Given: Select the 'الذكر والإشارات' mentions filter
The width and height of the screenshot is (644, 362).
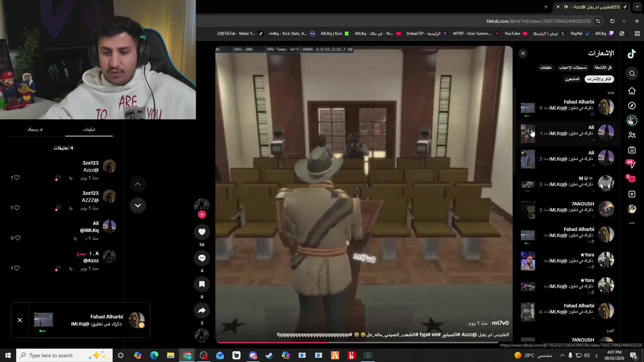Looking at the screenshot, I should (599, 79).
